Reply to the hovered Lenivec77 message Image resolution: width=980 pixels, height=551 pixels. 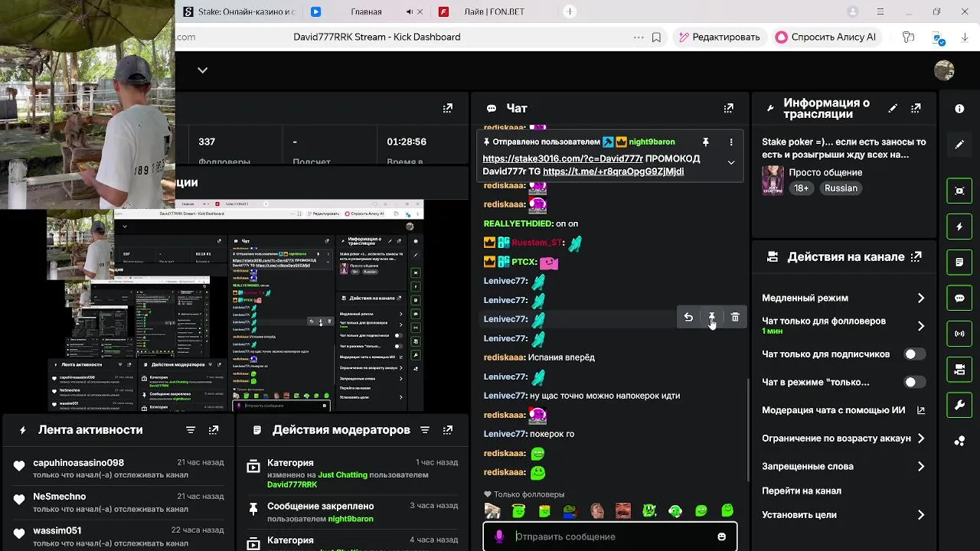point(688,318)
